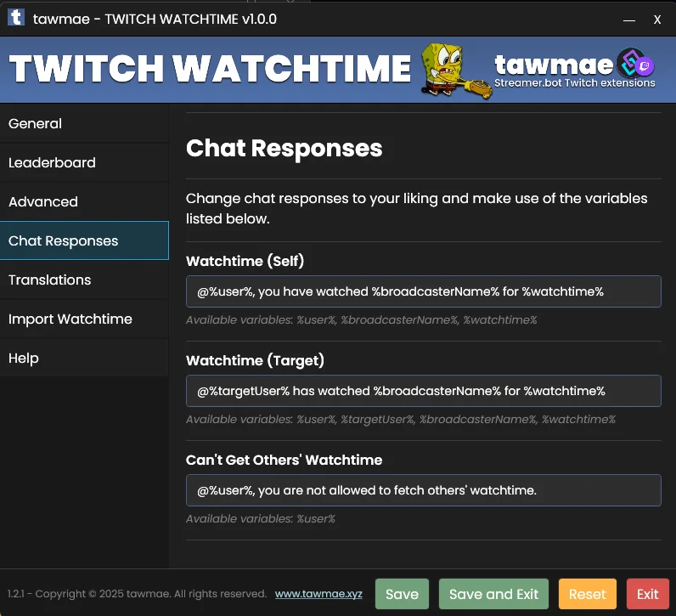Open the Help tab
Viewport: 676px width, 616px height.
coord(84,358)
